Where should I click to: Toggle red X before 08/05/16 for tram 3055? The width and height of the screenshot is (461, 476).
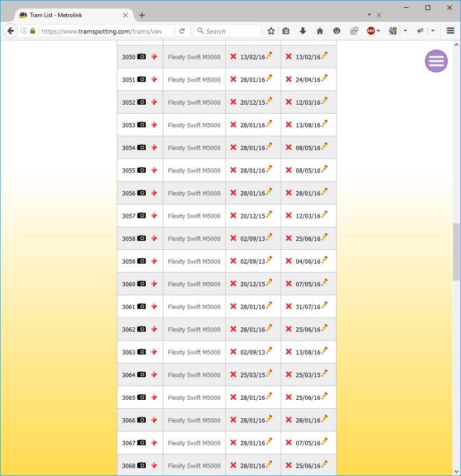(288, 170)
